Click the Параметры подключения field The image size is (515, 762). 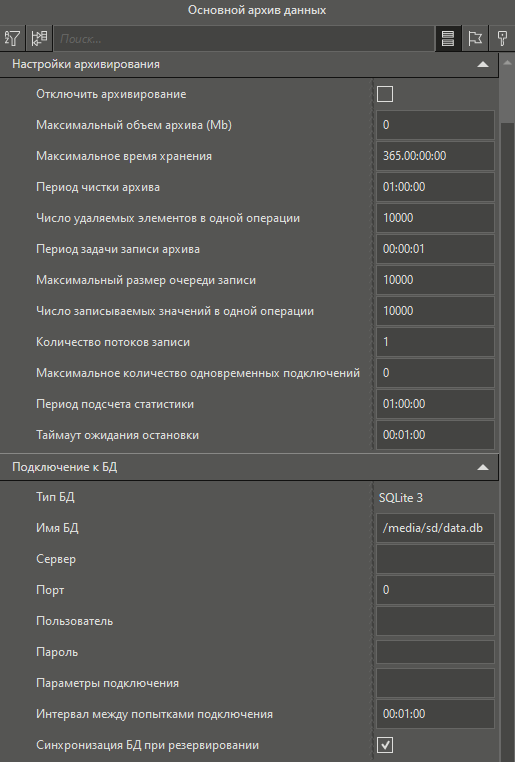435,683
